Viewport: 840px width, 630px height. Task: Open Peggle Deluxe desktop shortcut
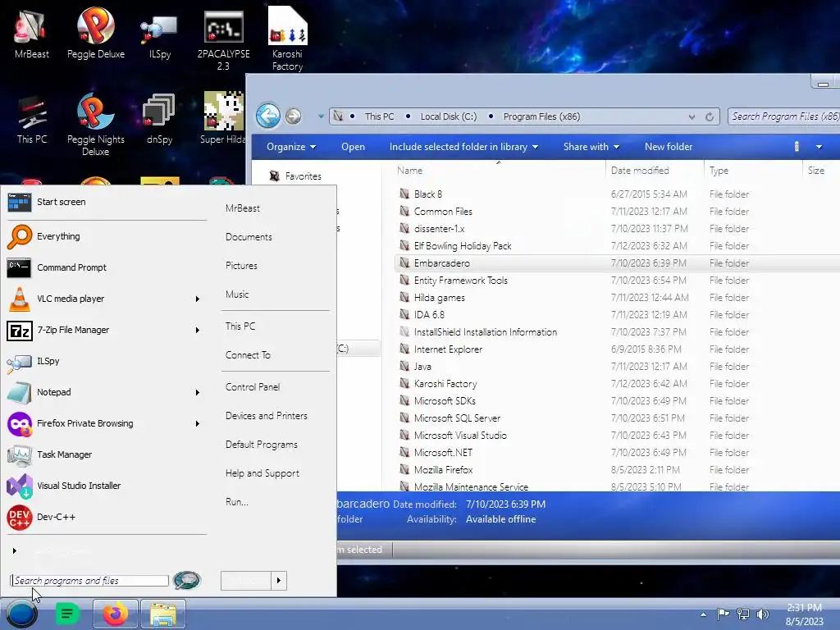coord(96,33)
